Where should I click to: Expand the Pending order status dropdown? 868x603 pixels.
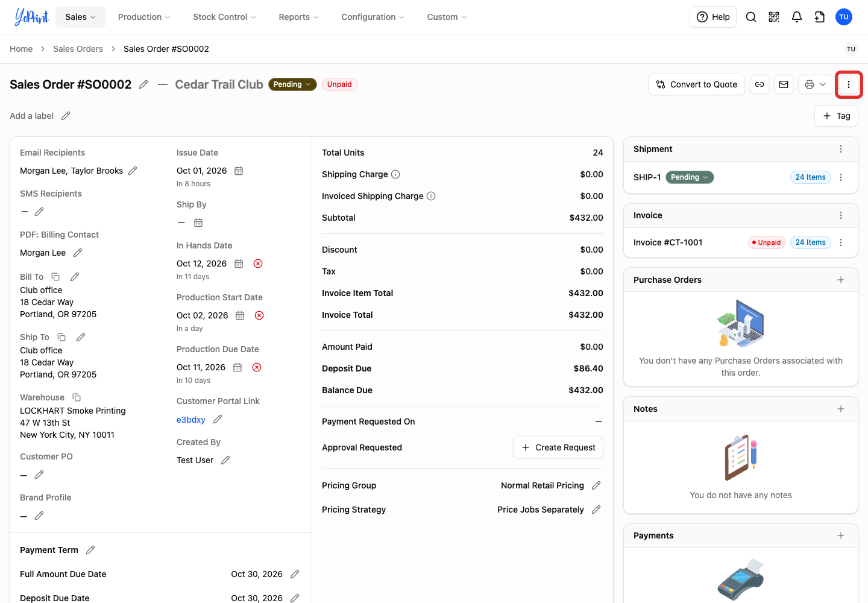(292, 84)
